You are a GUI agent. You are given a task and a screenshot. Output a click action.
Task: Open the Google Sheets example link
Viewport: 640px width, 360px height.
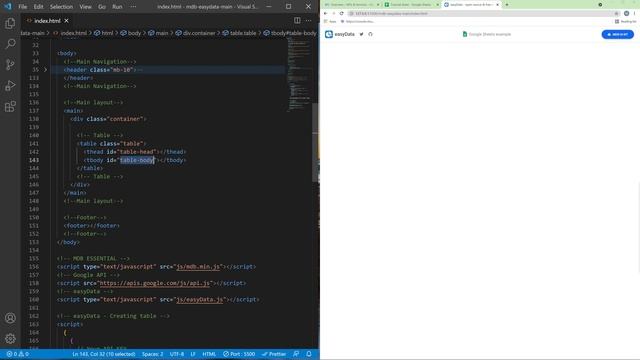click(487, 34)
